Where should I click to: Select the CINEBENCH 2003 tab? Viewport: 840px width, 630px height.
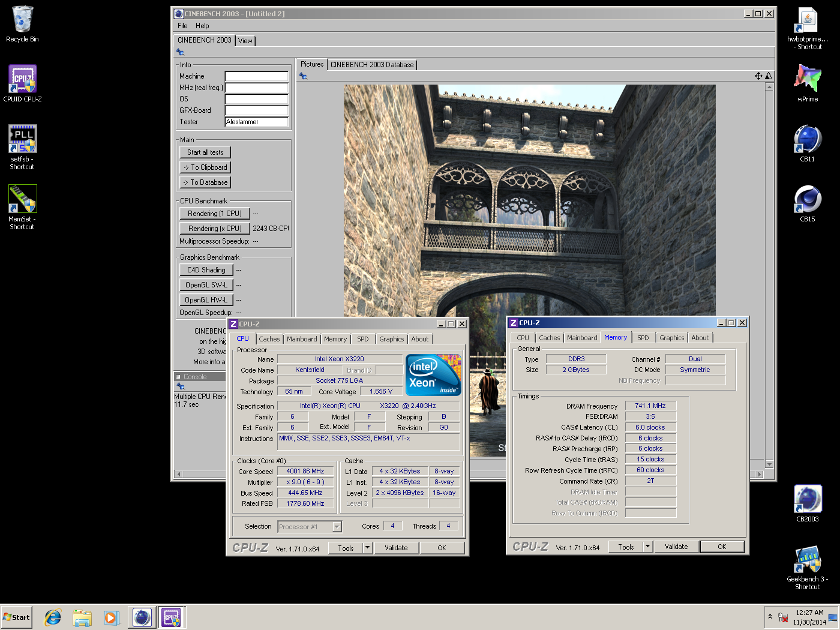tap(205, 40)
